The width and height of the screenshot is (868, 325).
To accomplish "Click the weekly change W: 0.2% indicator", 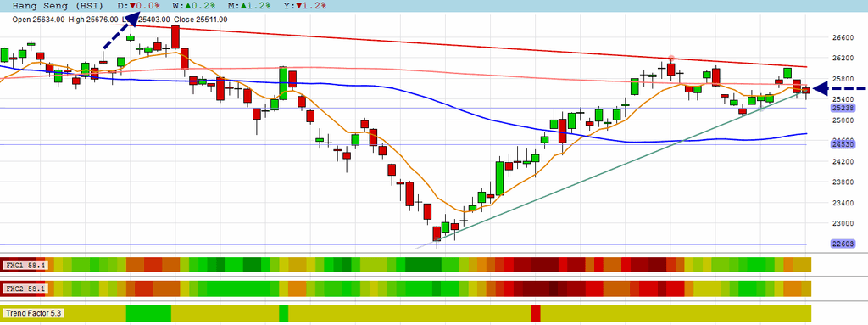I will click(x=194, y=6).
